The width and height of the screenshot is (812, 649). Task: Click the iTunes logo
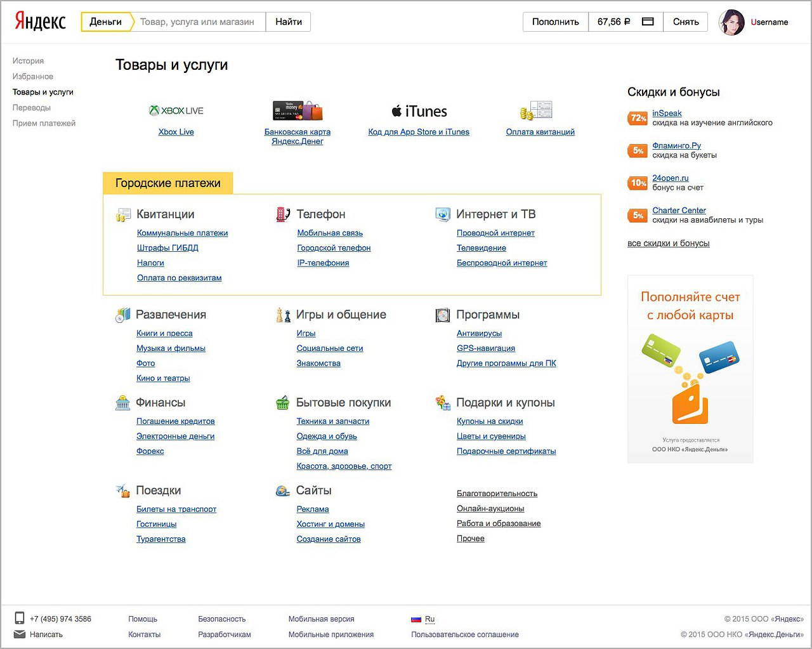pyautogui.click(x=419, y=112)
